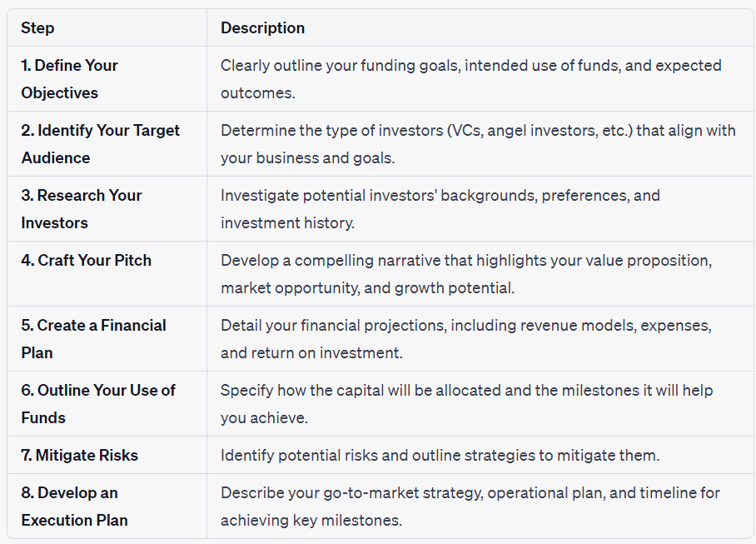
Task: Select the '5. Create a Financial Plan' cell
Action: pos(107,339)
